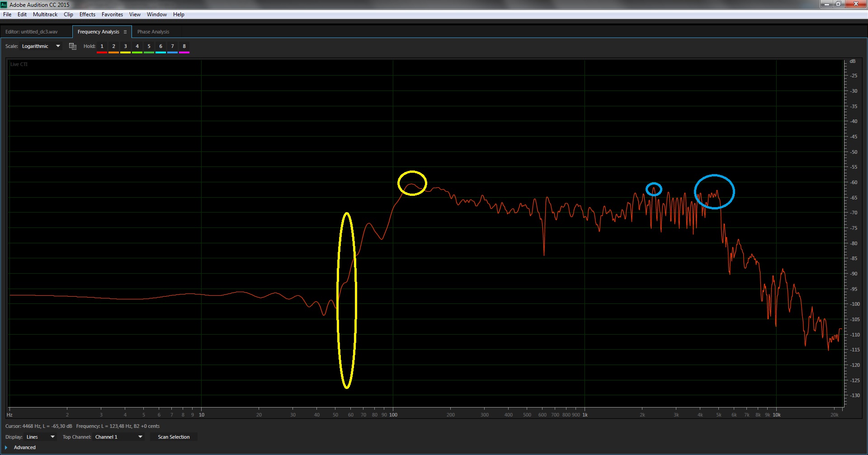This screenshot has height=455, width=868.
Task: Open the Effects menu
Action: point(87,14)
